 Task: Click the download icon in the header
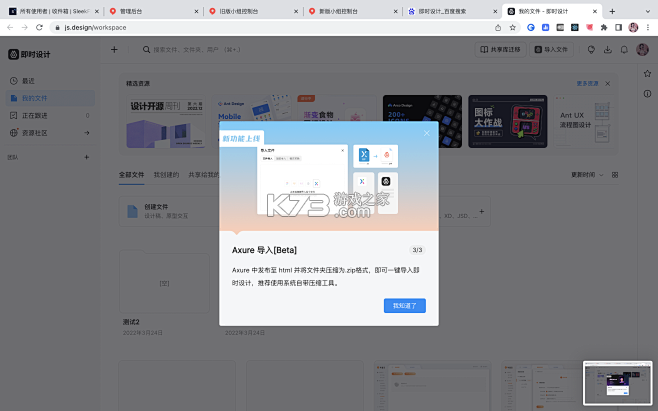coord(607,50)
